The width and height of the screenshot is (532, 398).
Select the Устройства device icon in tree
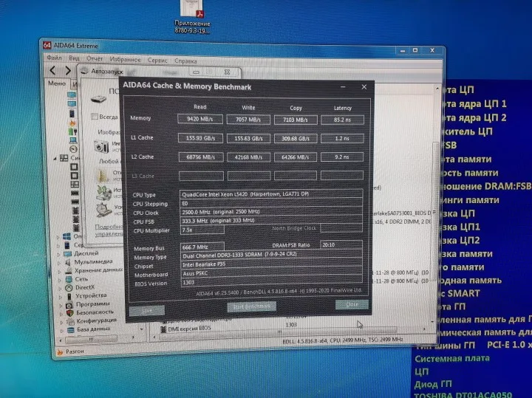69,296
